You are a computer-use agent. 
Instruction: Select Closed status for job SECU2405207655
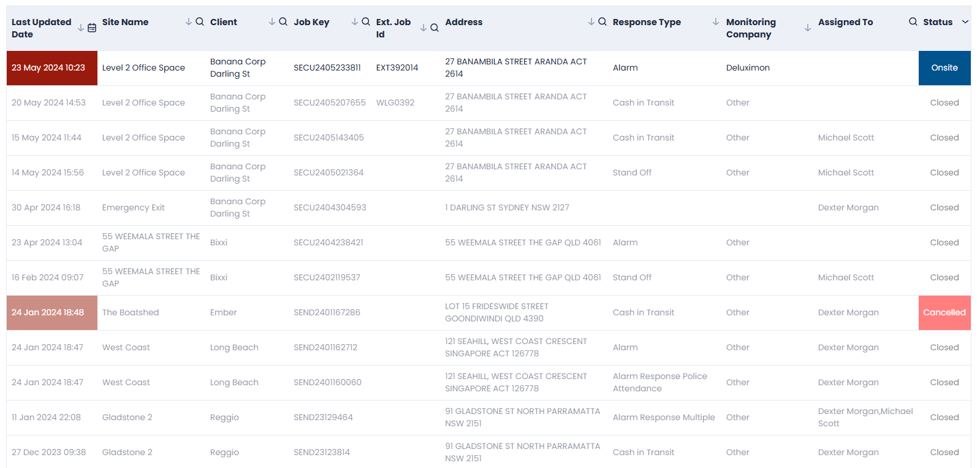point(944,102)
